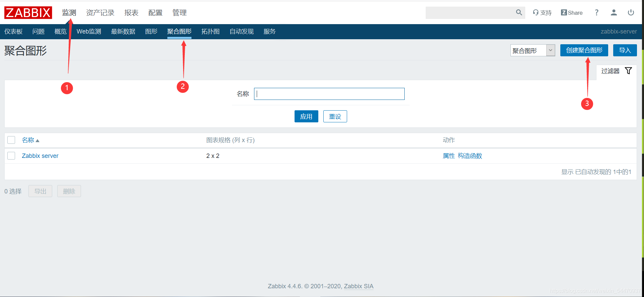644x297 pixels.
Task: Click the 创建聚合图形 button
Action: (584, 50)
